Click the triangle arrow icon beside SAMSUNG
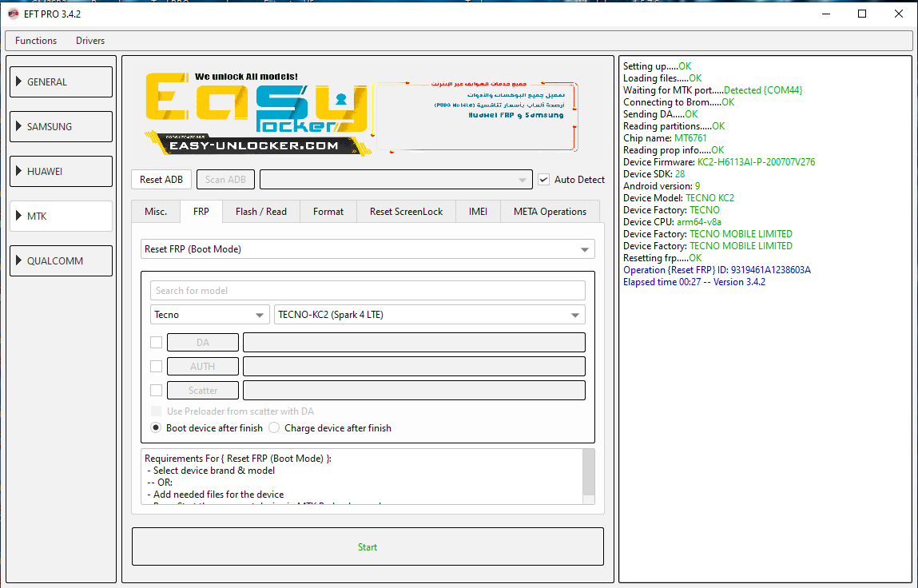Image resolution: width=918 pixels, height=588 pixels. pos(18,126)
